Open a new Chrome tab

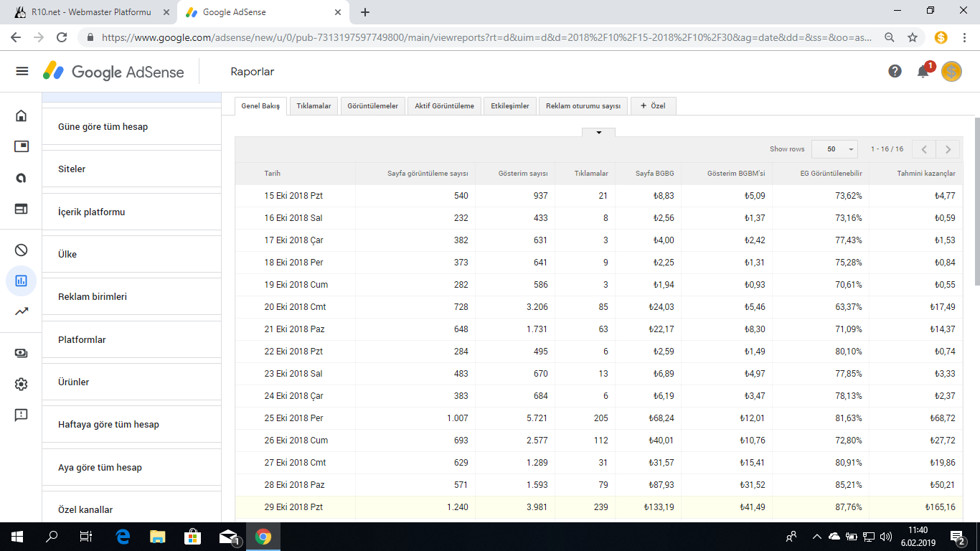point(365,12)
